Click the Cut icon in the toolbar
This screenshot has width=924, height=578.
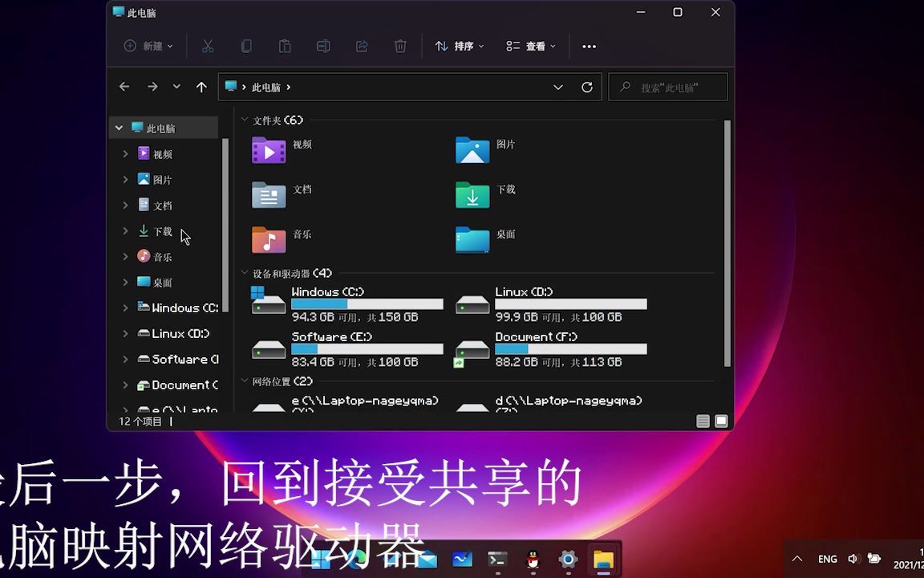(x=208, y=46)
